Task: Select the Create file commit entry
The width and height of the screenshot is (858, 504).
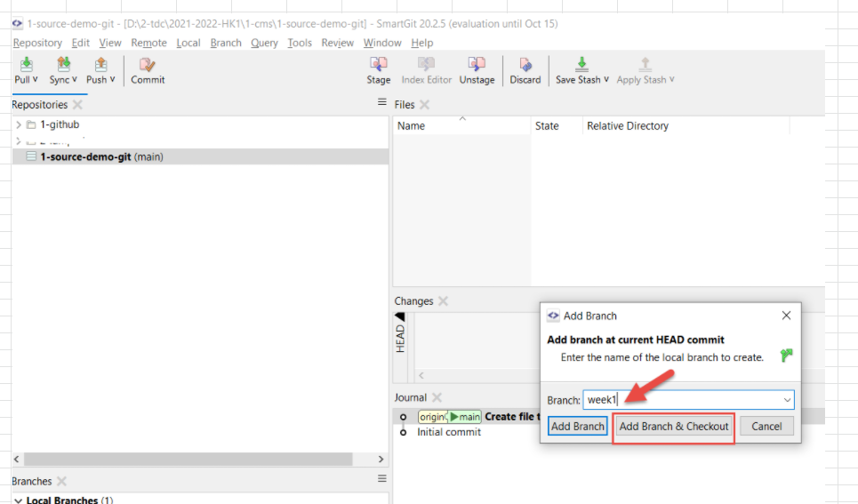Action: (512, 417)
